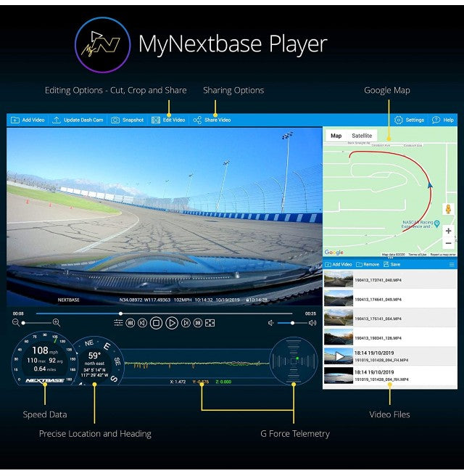
Task: Click Save in the playlist panel
Action: click(x=391, y=265)
